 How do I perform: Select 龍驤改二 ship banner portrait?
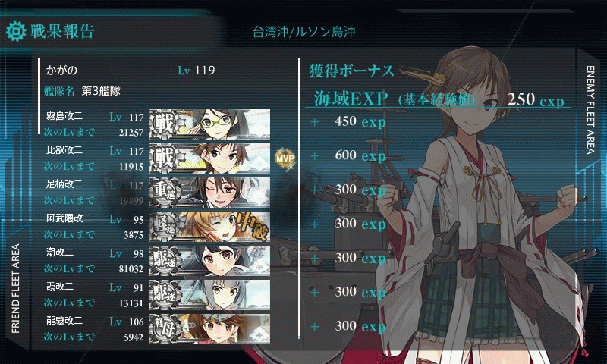(209, 328)
